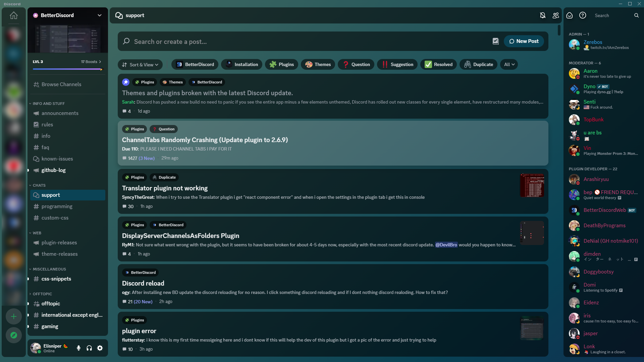Image resolution: width=644 pixels, height=362 pixels.
Task: Filter posts by Resolved tag
Action: point(438,64)
